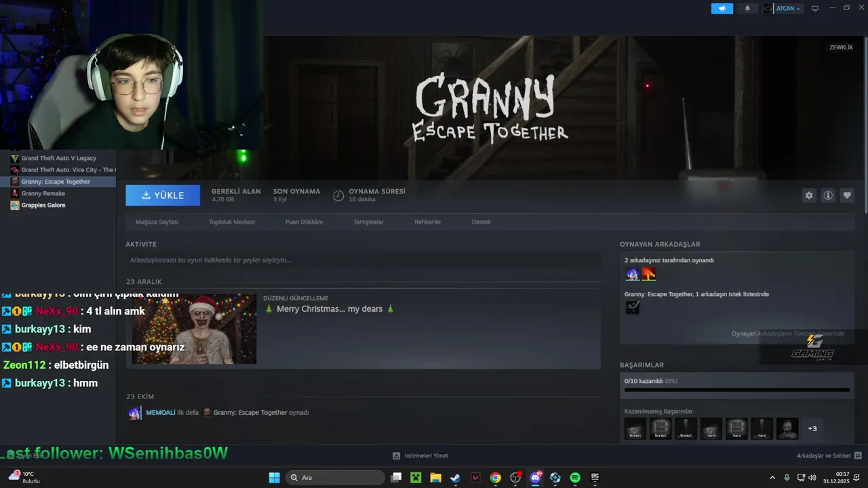Open Minecraft from taskbar

click(416, 478)
